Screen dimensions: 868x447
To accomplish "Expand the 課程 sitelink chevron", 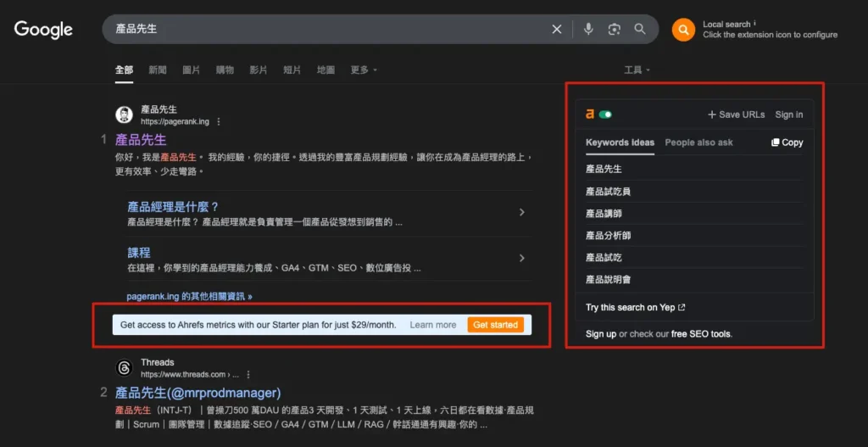I will 521,258.
